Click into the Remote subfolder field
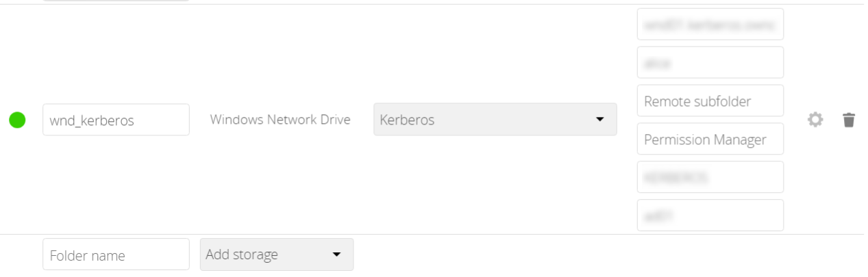The width and height of the screenshot is (868, 277). click(710, 101)
